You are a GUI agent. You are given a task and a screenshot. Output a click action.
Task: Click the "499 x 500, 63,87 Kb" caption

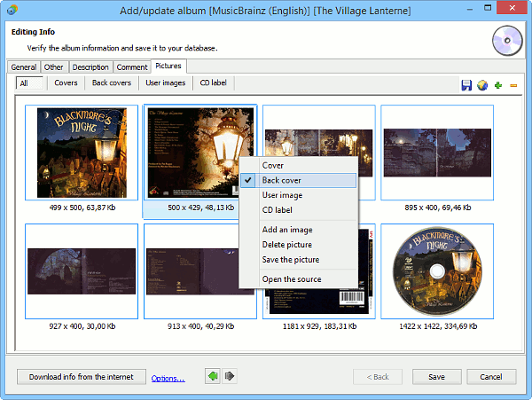click(82, 208)
